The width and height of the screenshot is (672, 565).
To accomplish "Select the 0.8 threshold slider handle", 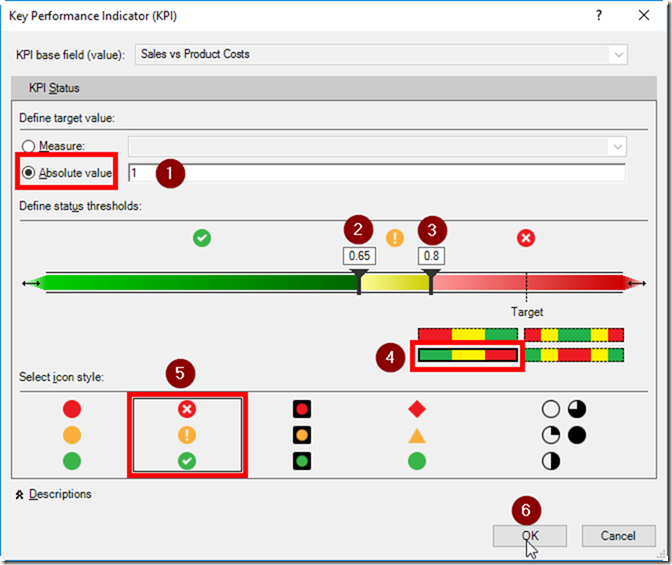I will (x=431, y=281).
